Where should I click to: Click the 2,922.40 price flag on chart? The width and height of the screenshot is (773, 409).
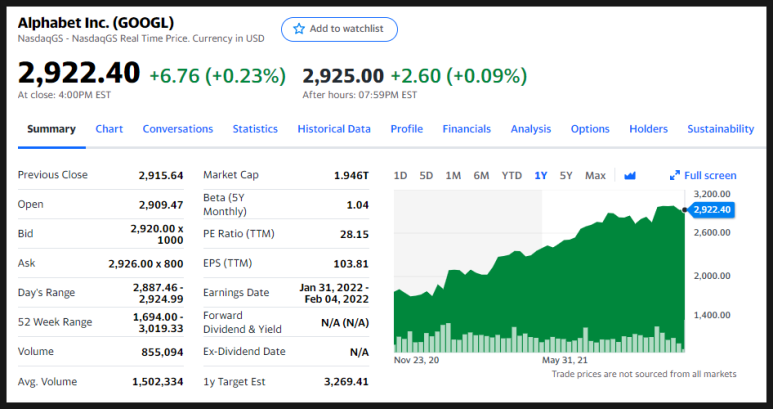click(x=711, y=210)
